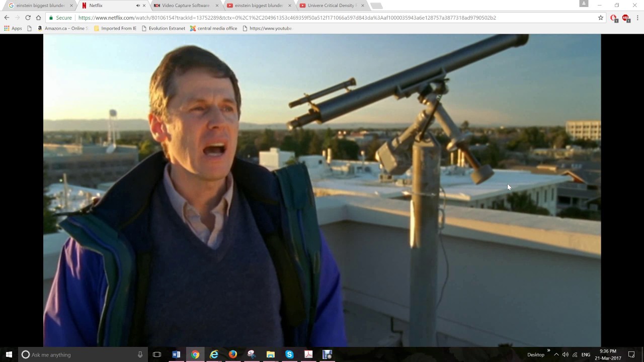Screen dimensions: 644x362
Task: Open Skype from the taskbar
Action: [289, 354]
